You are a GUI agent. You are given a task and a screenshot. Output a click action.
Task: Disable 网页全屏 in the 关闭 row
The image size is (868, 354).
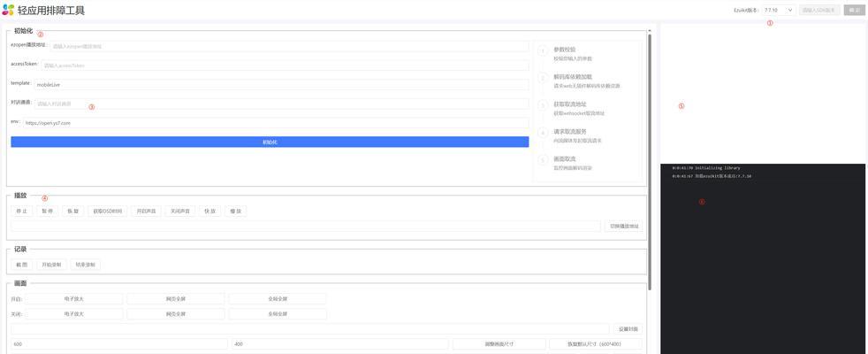coord(176,314)
